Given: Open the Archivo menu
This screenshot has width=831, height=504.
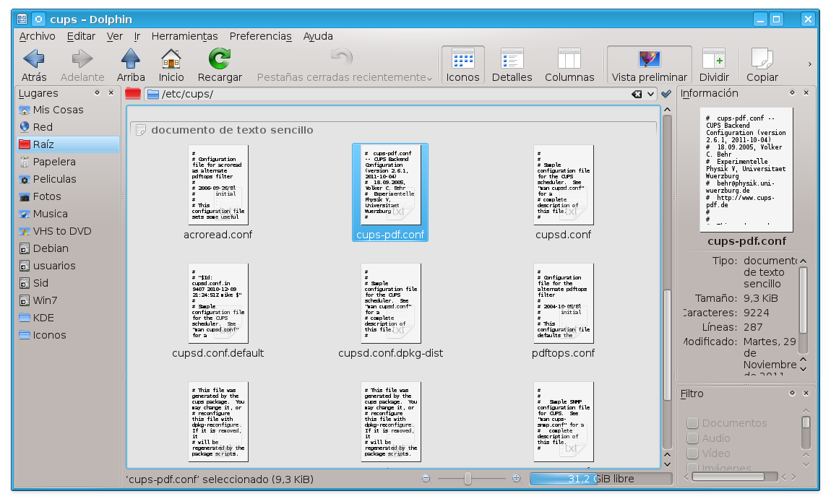Looking at the screenshot, I should point(36,36).
